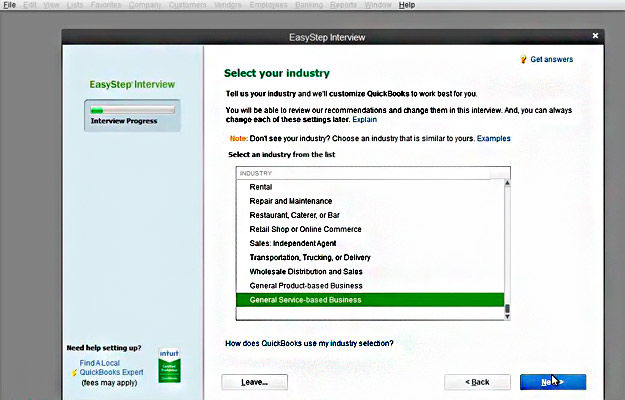
Task: Click the lightning icon beside QuickBooks Expert
Action: tap(74, 373)
